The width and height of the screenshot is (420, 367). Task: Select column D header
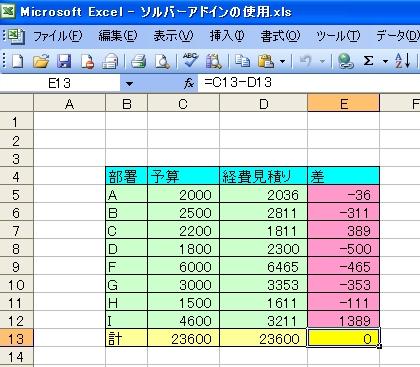coord(264,104)
